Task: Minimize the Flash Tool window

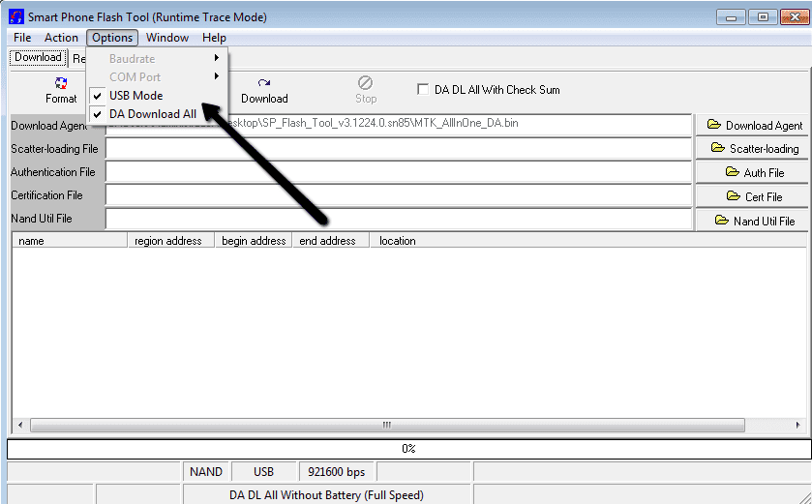Action: (x=732, y=17)
